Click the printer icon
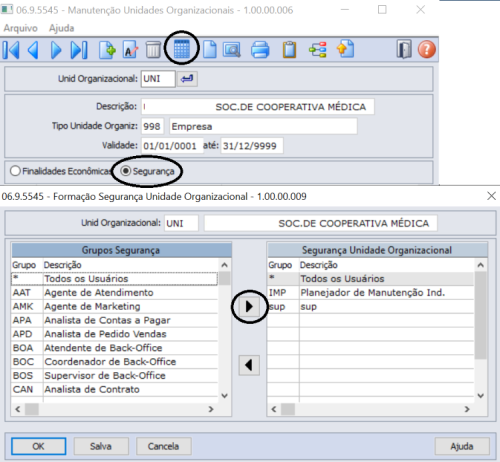Screen dimensions: 500x462 (x=260, y=50)
